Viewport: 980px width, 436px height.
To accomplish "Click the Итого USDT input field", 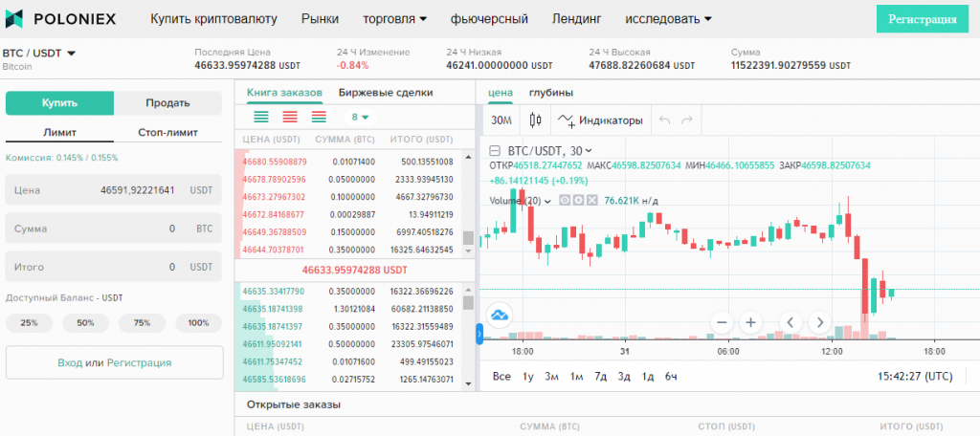I will click(114, 267).
